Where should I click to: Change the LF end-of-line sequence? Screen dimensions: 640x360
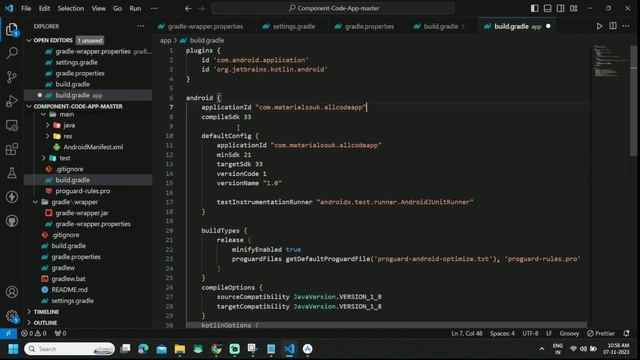tap(549, 333)
